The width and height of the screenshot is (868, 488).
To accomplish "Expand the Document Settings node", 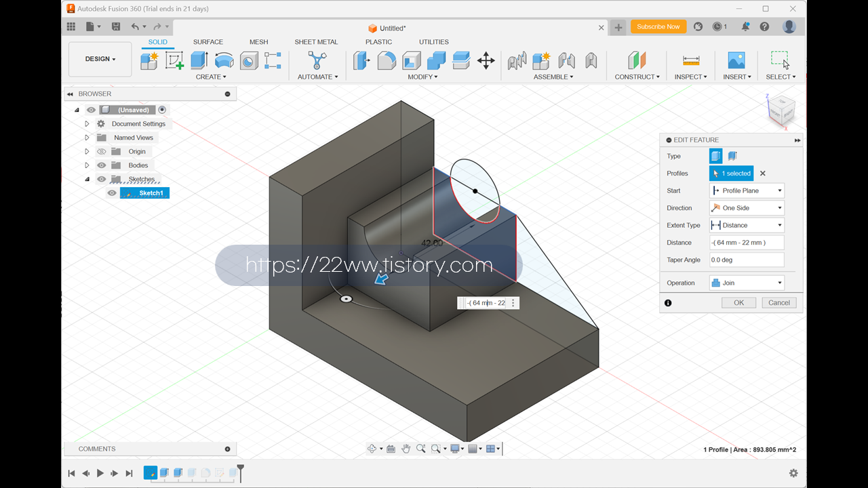I will pyautogui.click(x=87, y=124).
